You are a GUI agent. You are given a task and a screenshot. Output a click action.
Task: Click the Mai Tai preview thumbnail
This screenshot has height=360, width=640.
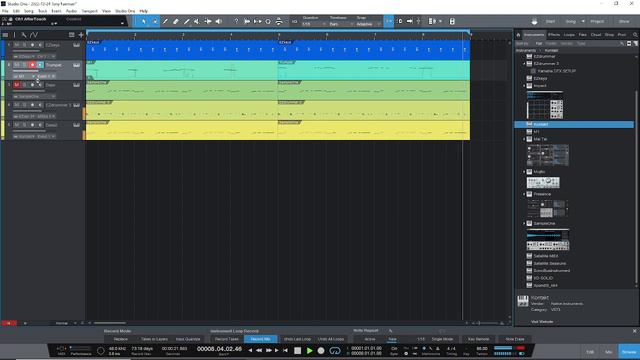(548, 155)
